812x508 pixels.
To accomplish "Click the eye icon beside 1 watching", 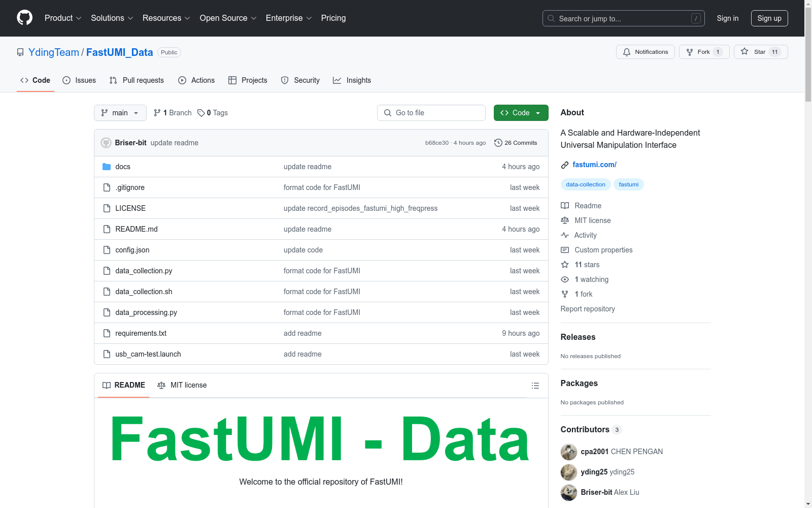I will coord(565,279).
